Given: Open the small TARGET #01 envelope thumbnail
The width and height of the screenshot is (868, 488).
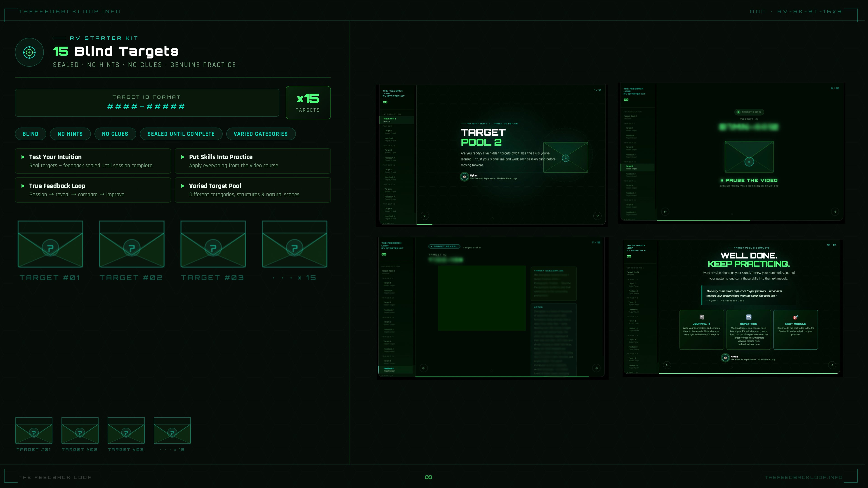Looking at the screenshot, I should 34,430.
